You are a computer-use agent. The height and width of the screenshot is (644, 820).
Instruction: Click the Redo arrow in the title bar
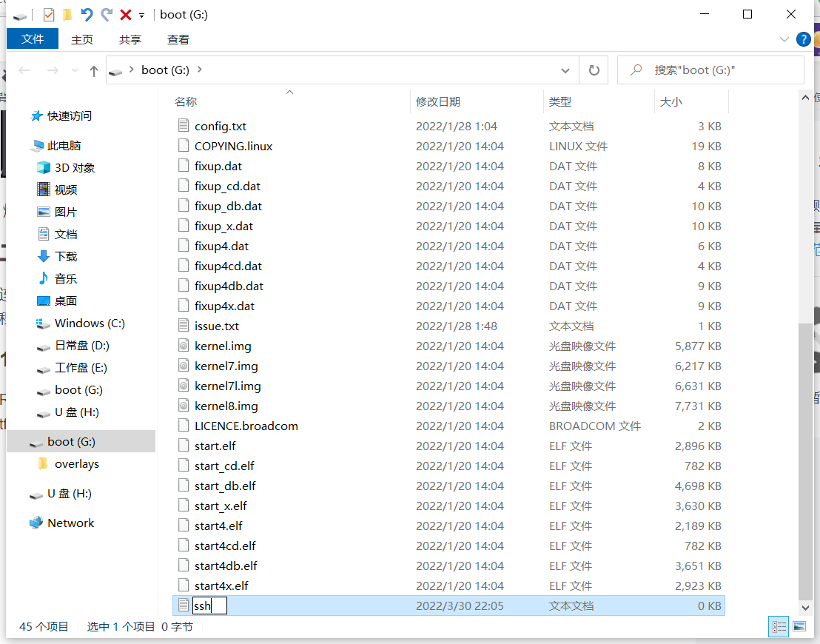click(x=107, y=15)
